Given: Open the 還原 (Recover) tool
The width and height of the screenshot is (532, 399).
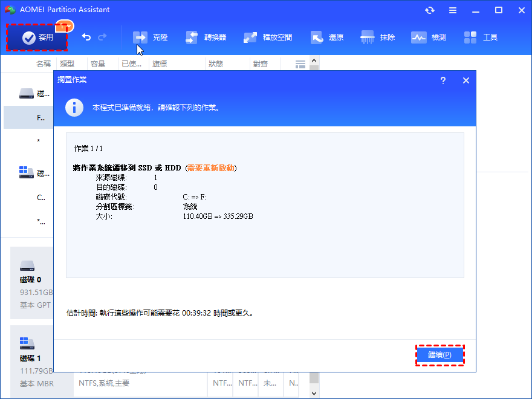Looking at the screenshot, I should [x=327, y=37].
